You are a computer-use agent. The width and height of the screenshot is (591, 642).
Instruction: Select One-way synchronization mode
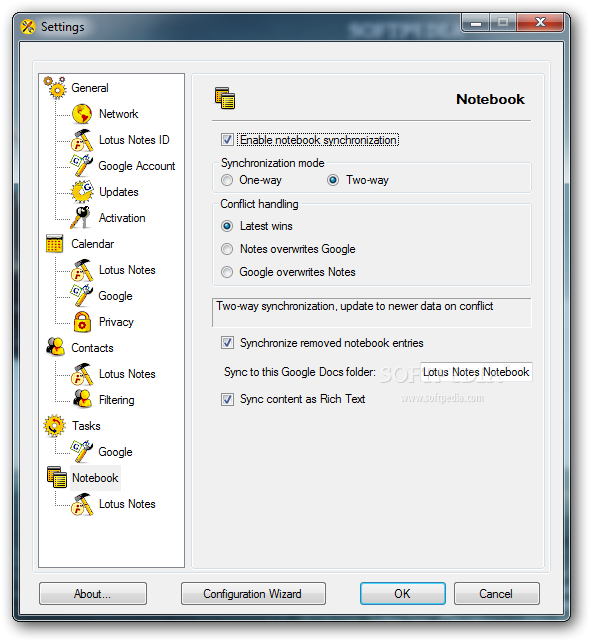[x=227, y=180]
